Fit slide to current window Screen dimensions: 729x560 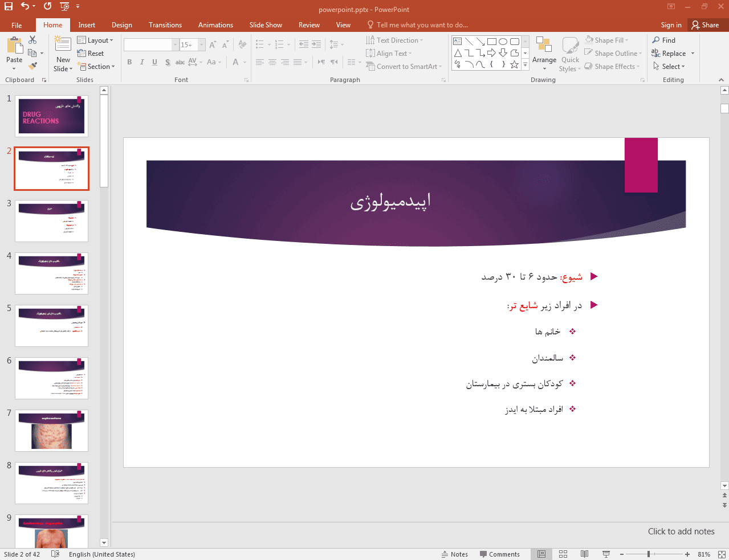pos(722,554)
